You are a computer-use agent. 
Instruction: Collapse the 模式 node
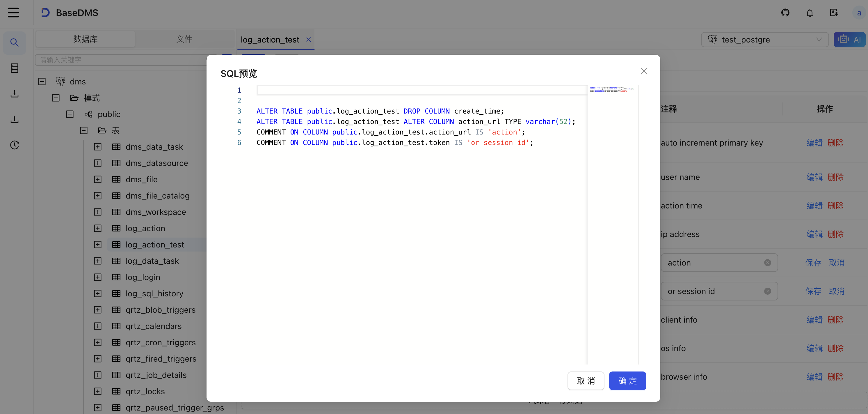[56, 98]
